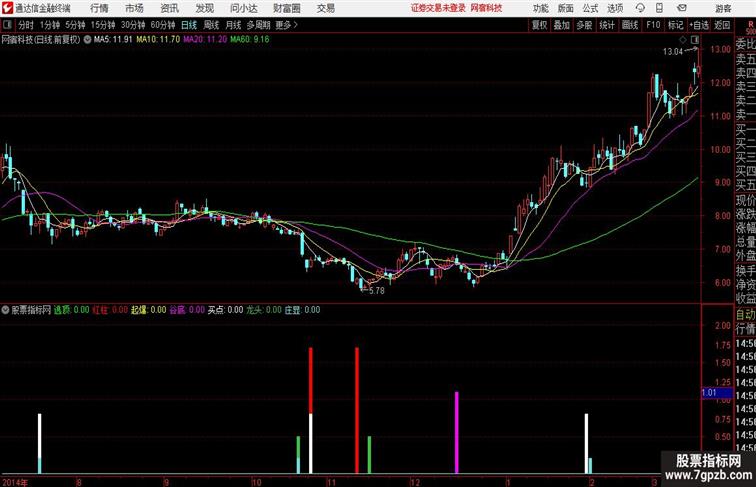The height and width of the screenshot is (487, 756).
Task: Toggle the side panel icon at chart top-right
Action: tap(695, 40)
